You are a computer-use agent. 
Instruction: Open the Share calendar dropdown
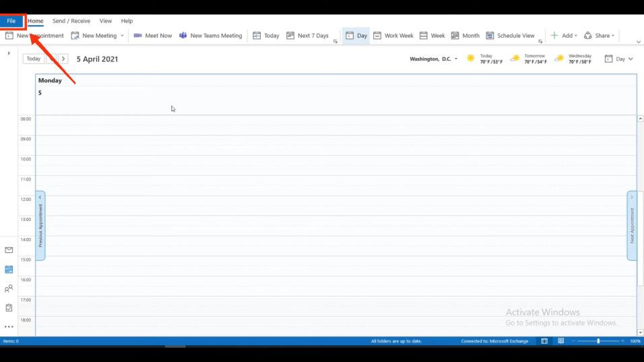click(600, 36)
